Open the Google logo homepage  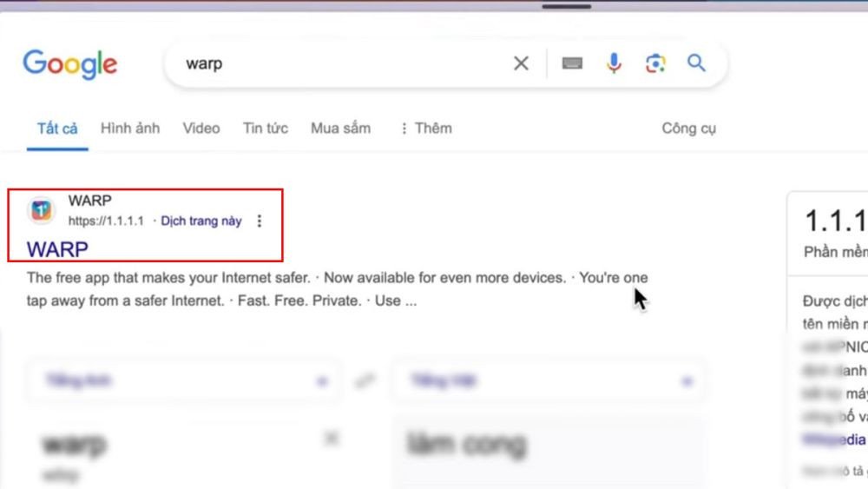[69, 64]
